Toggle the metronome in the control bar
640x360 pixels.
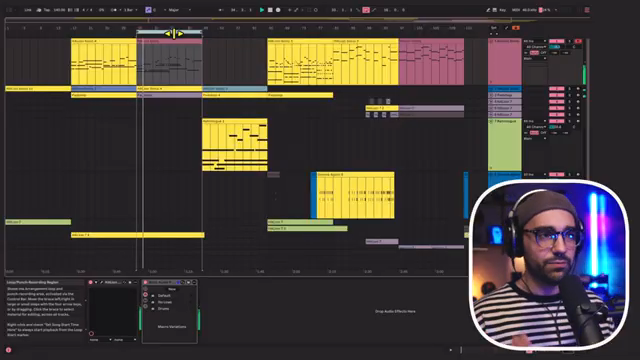point(115,10)
